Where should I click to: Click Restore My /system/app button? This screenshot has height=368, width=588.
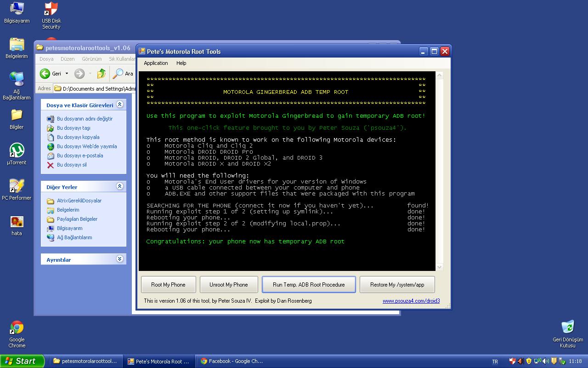[397, 285]
